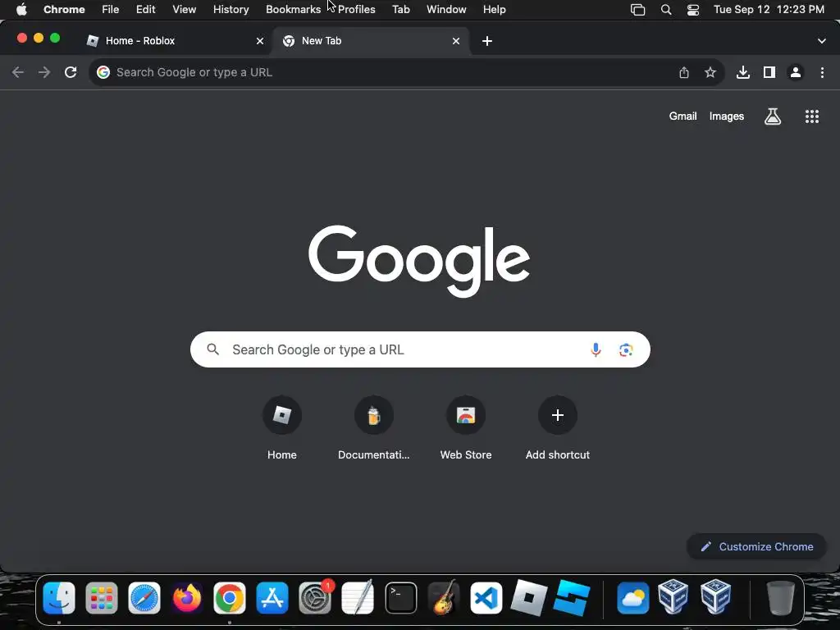Open a new tab with plus button
The width and height of the screenshot is (840, 630).
(487, 41)
